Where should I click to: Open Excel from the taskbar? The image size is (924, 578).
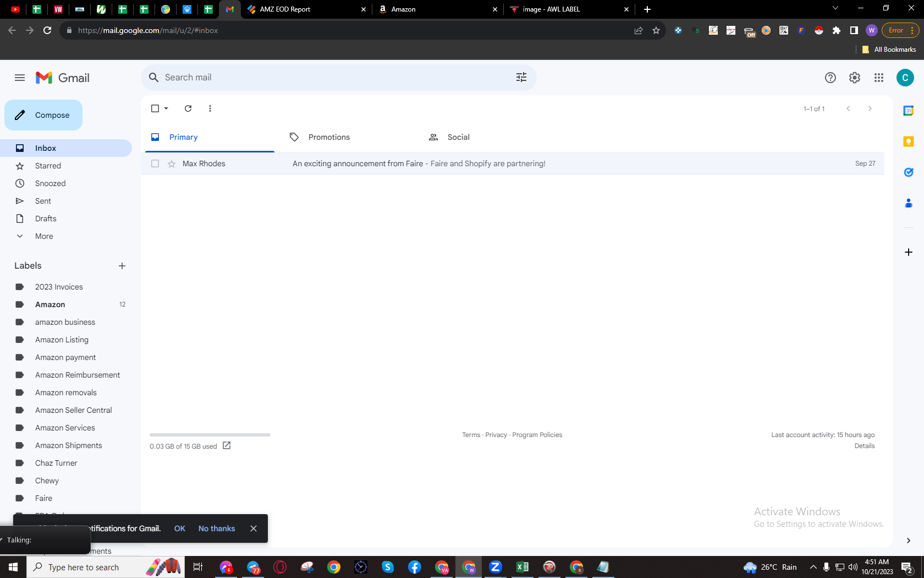pyautogui.click(x=522, y=567)
